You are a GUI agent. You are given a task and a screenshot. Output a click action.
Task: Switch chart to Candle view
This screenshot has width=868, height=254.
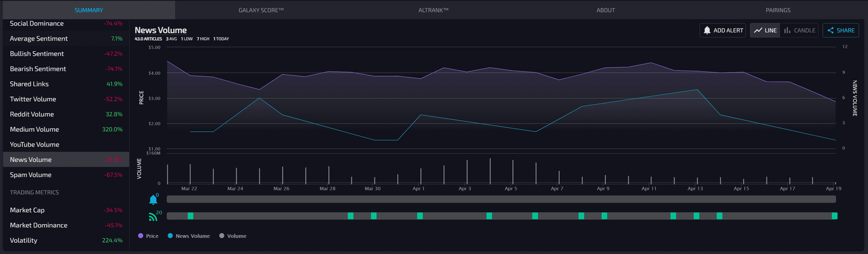799,30
